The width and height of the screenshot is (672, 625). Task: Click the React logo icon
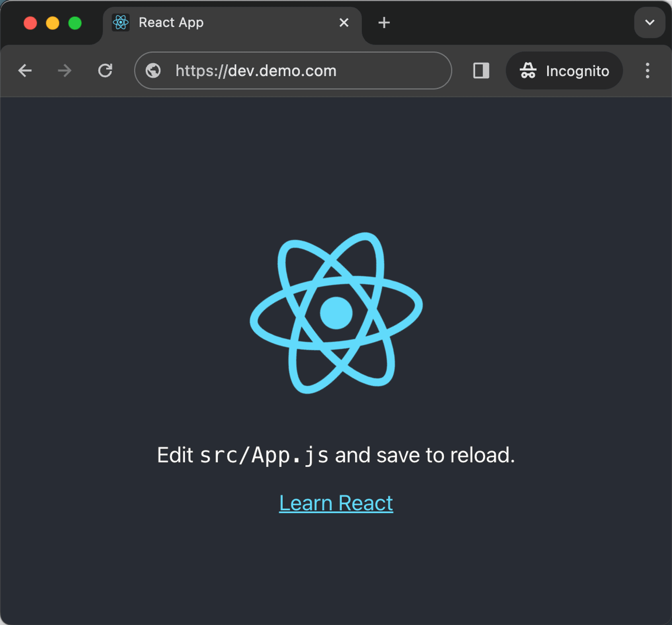pos(336,318)
